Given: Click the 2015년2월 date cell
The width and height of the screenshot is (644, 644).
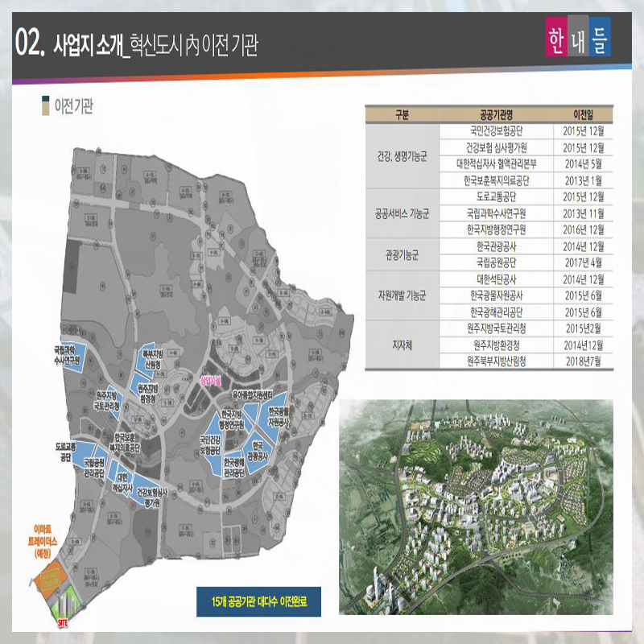Looking at the screenshot, I should [x=583, y=328].
